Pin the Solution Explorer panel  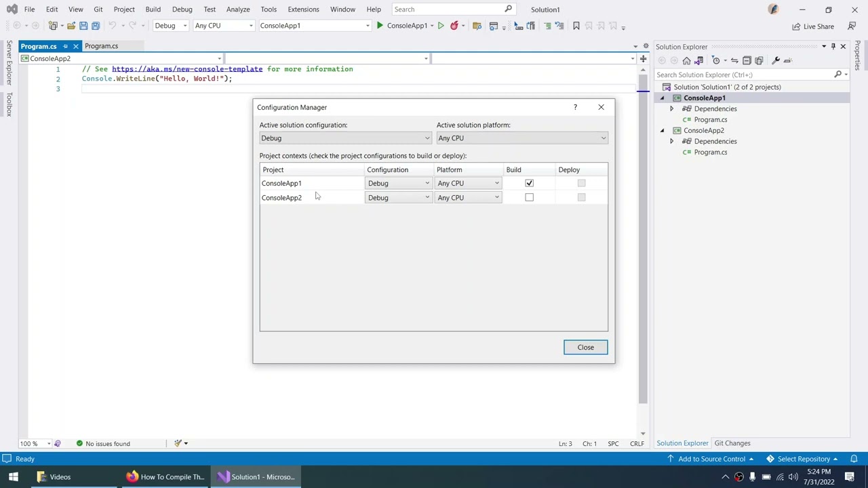coord(833,47)
